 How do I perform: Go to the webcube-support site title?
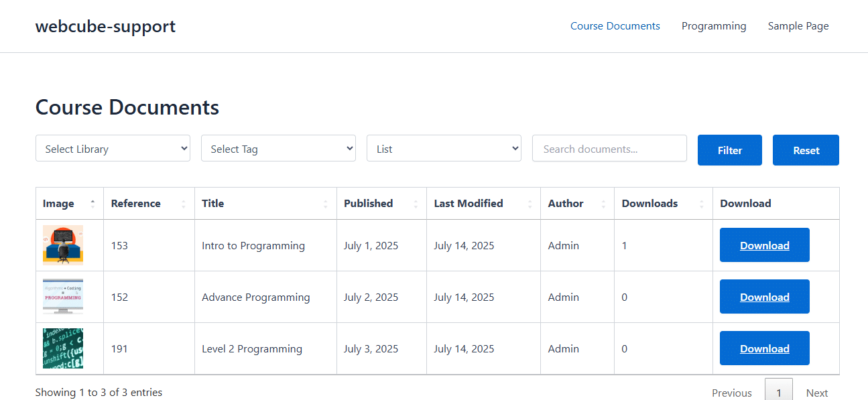pyautogui.click(x=105, y=26)
